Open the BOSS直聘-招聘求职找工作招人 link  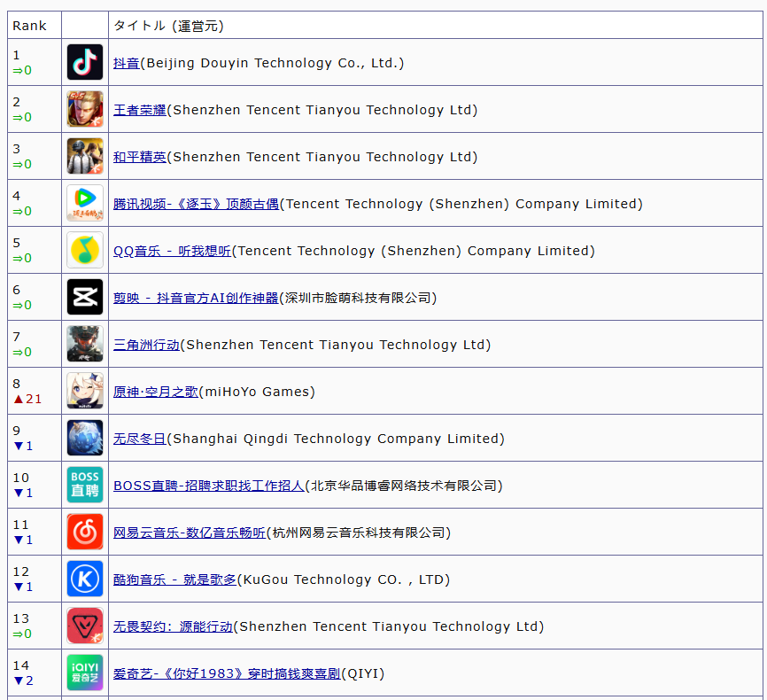pos(209,486)
